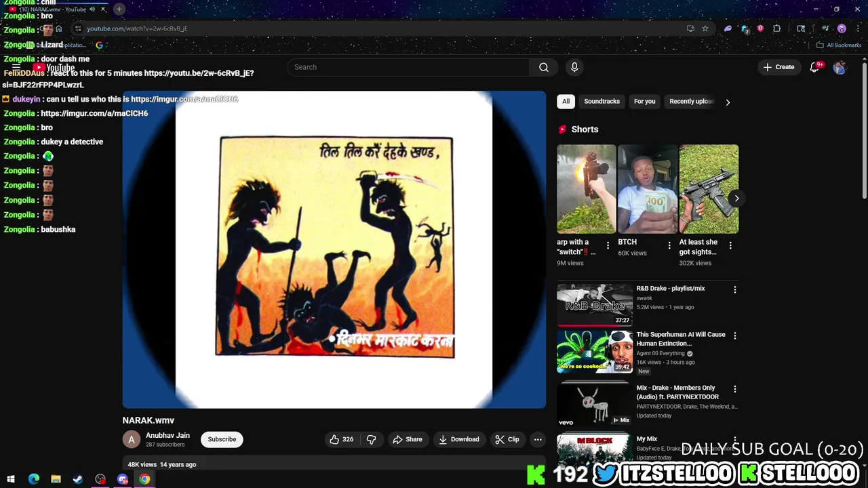Click the YouTube search magnifier button

click(543, 67)
